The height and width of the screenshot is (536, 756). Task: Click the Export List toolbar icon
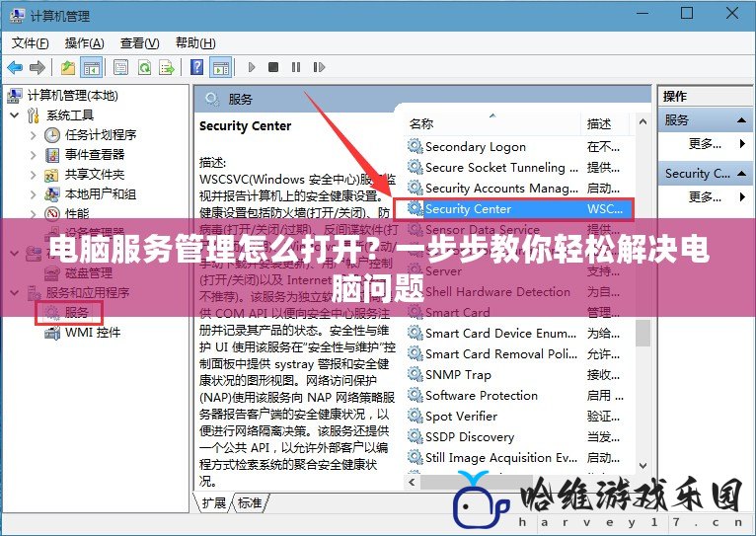167,67
